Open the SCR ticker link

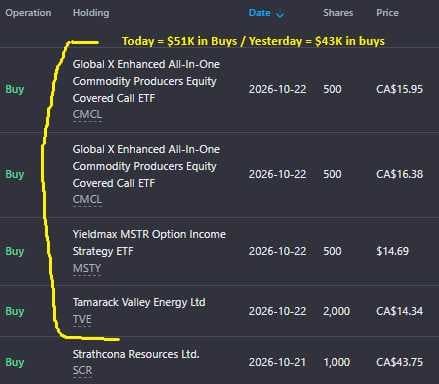[x=82, y=370]
